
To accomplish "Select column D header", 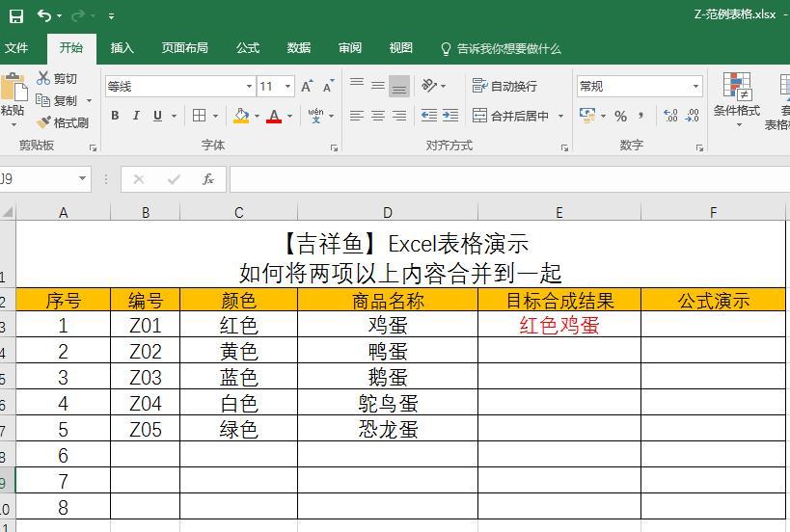I will click(x=388, y=212).
